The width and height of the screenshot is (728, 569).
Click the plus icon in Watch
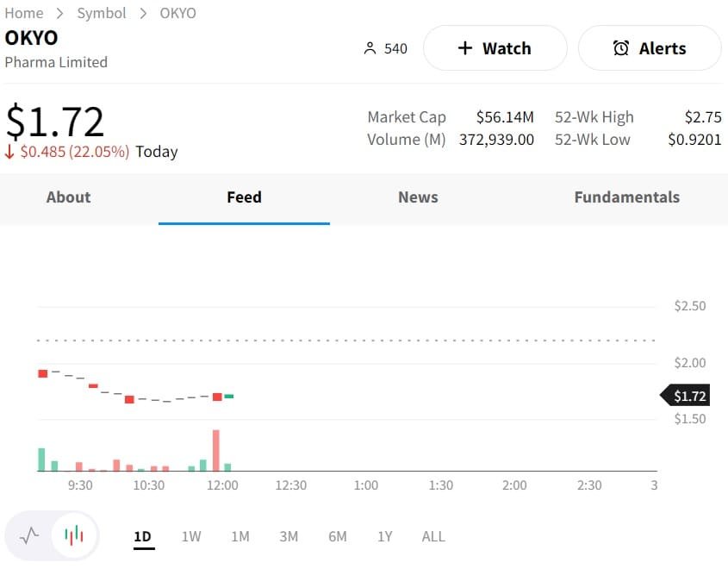point(465,48)
